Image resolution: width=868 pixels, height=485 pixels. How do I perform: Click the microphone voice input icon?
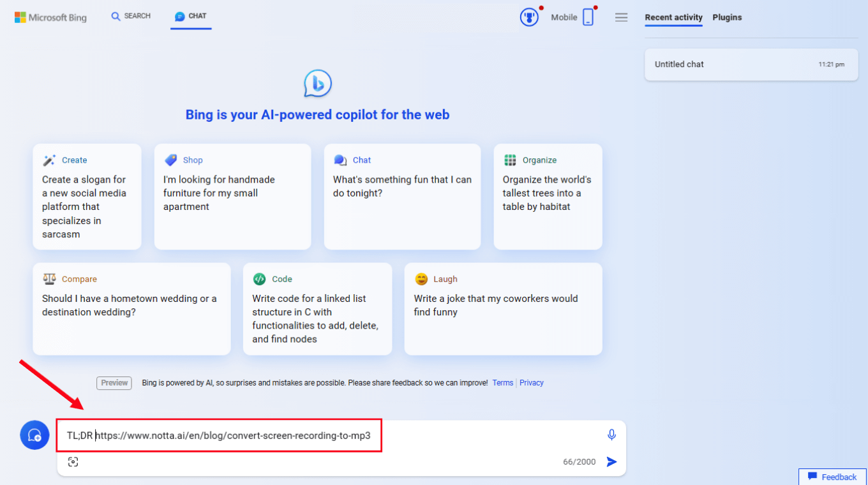[611, 435]
